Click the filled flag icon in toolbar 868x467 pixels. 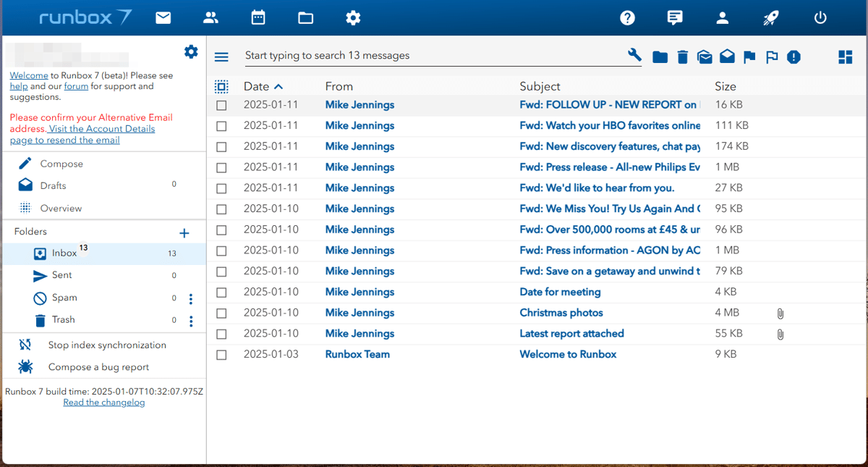point(749,56)
